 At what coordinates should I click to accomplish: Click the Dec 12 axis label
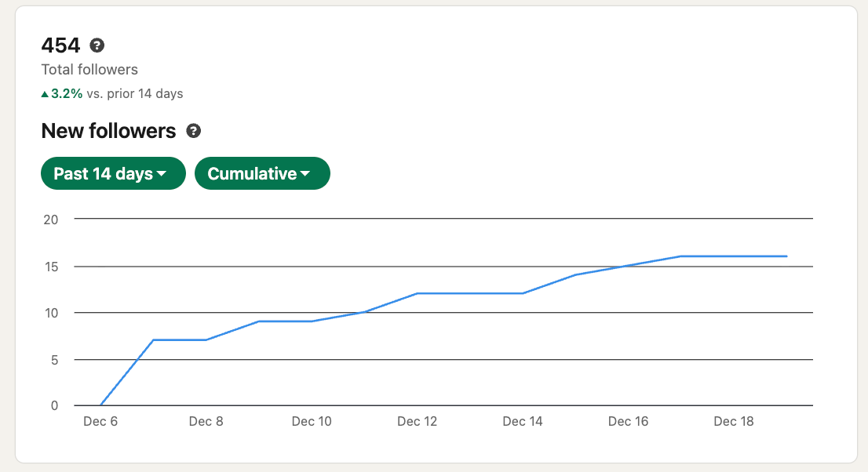point(417,422)
